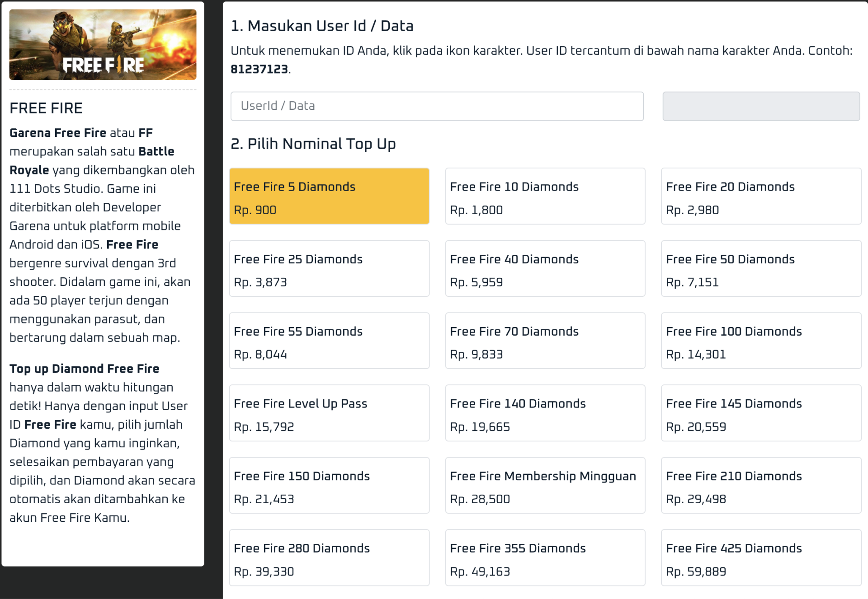868x599 pixels.
Task: Choose the Free Fire 10 Diamonds option
Action: pos(545,196)
